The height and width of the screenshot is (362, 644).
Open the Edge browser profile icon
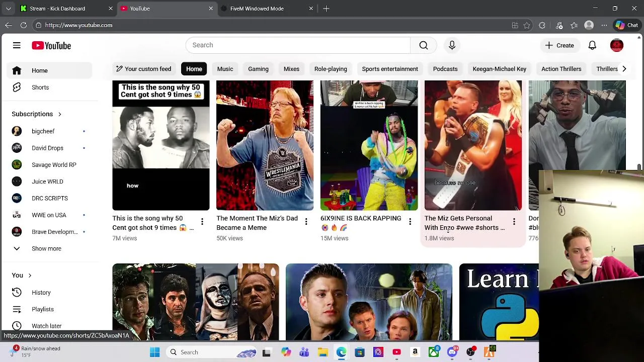589,25
